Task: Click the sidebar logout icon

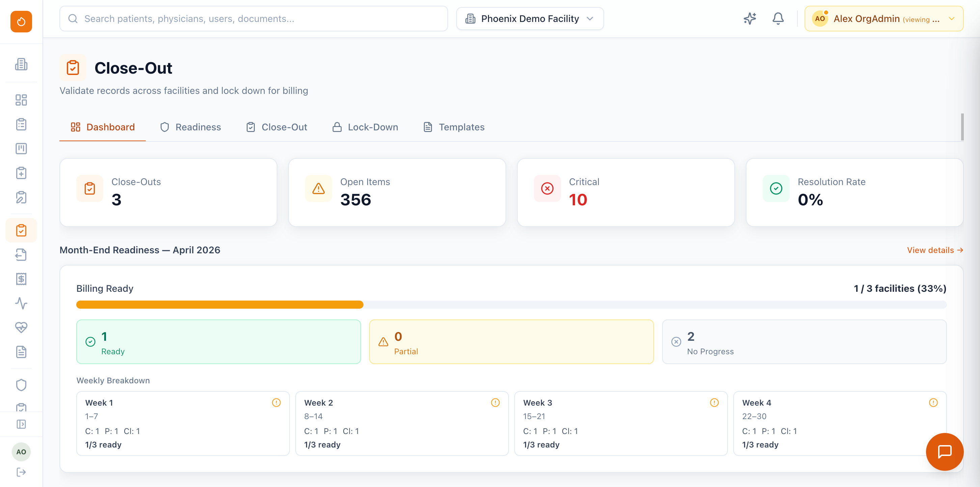Action: coord(21,472)
